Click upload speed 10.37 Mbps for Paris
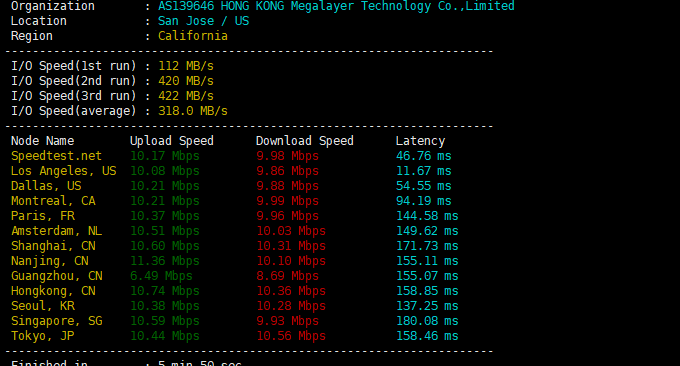 pyautogui.click(x=165, y=216)
